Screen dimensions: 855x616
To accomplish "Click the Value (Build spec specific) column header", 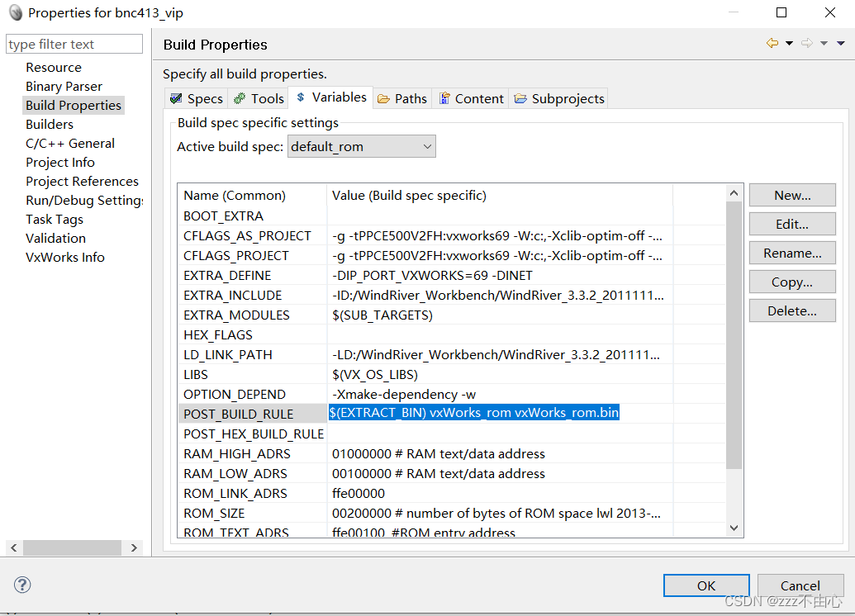I will click(x=500, y=195).
